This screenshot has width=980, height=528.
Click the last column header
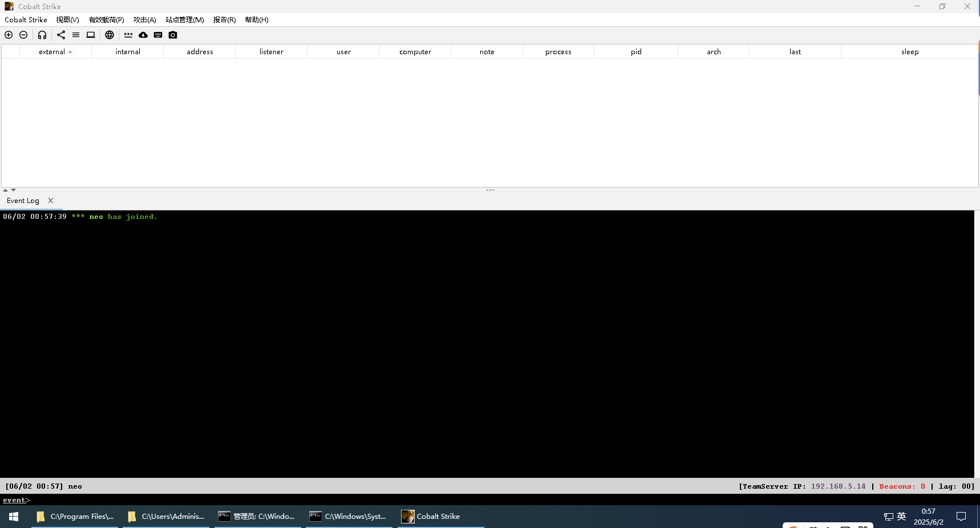[795, 51]
